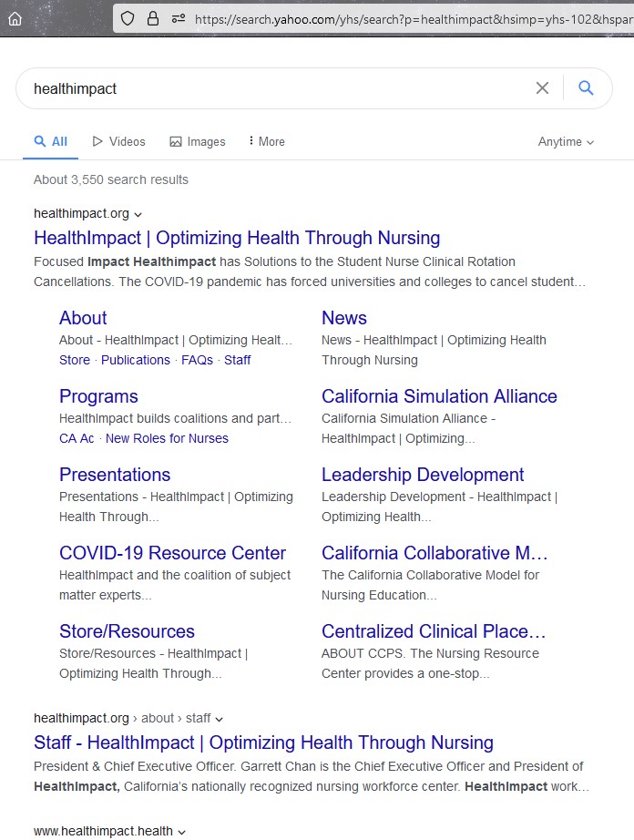Open the Videos search tab
This screenshot has height=840, width=634.
[x=118, y=142]
